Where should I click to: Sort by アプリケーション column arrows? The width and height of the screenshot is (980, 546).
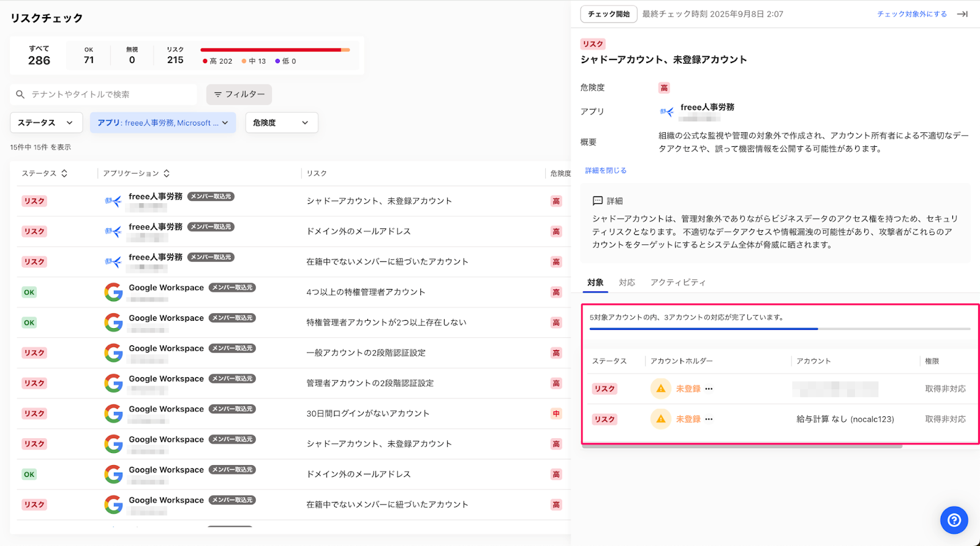(x=167, y=173)
